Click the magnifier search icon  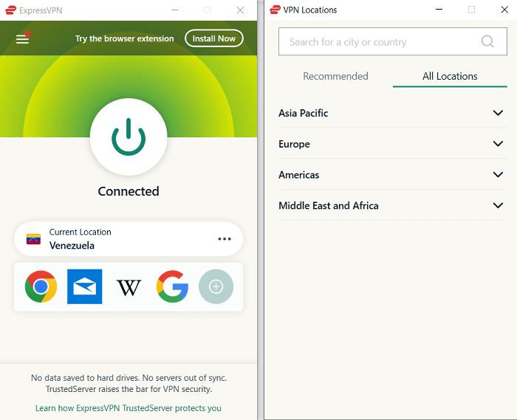[487, 41]
